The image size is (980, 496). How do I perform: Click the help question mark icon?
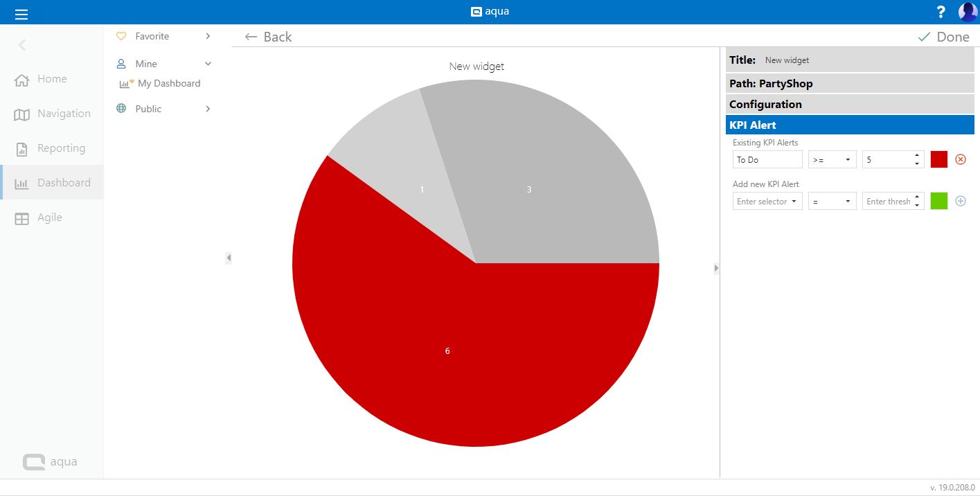pyautogui.click(x=941, y=12)
